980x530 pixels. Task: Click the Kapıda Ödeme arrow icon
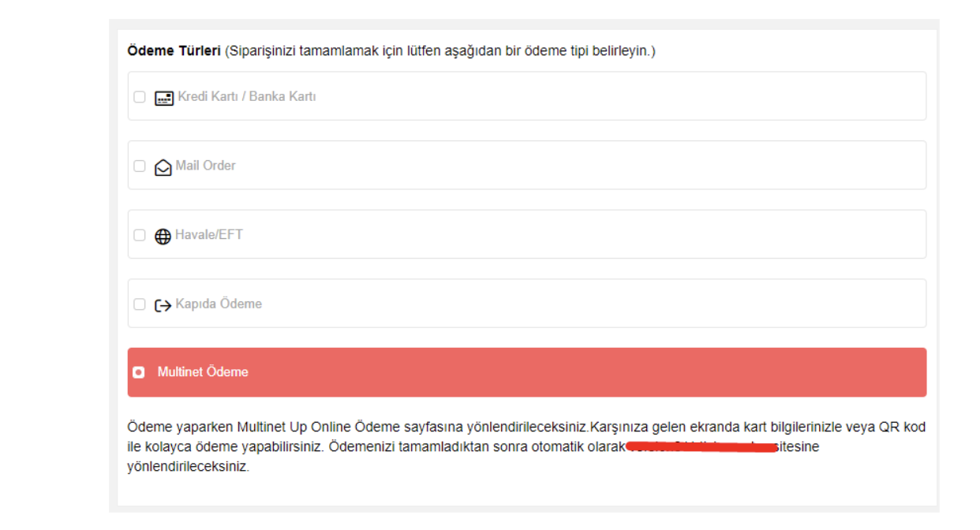[163, 305]
